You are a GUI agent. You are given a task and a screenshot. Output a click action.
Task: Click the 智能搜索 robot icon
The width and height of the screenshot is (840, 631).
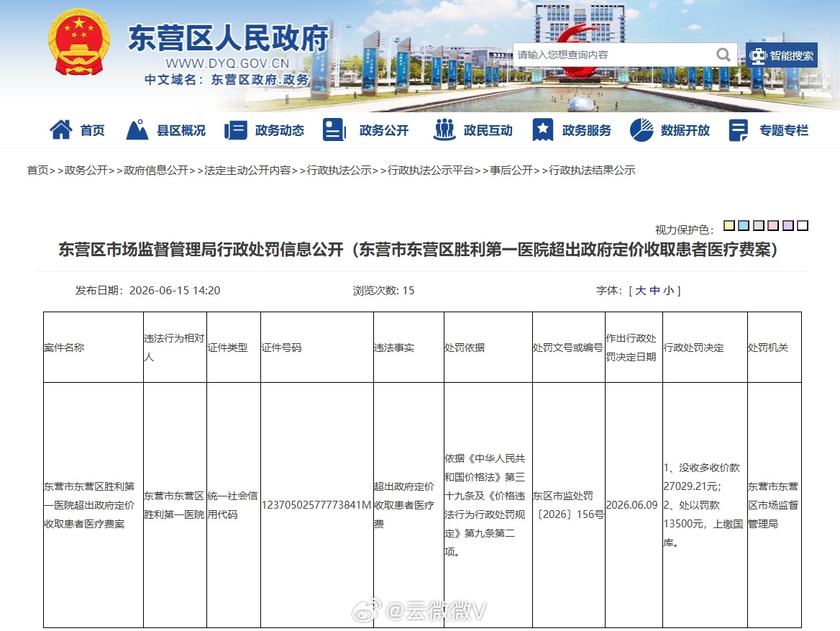pos(757,55)
